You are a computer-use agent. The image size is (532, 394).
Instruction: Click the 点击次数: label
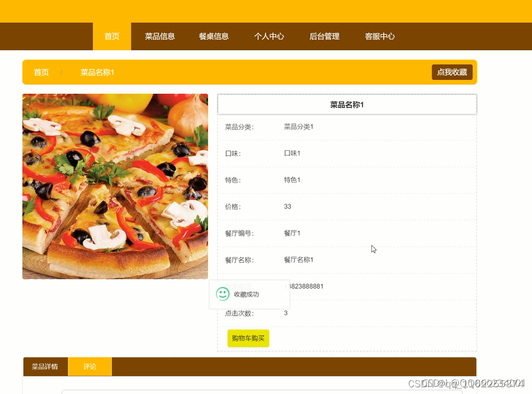[240, 313]
